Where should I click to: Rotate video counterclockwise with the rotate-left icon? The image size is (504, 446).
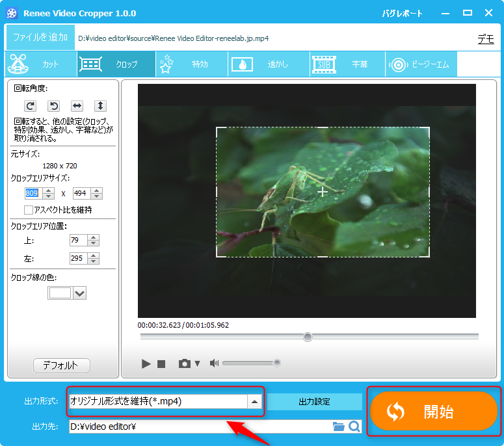pos(54,106)
